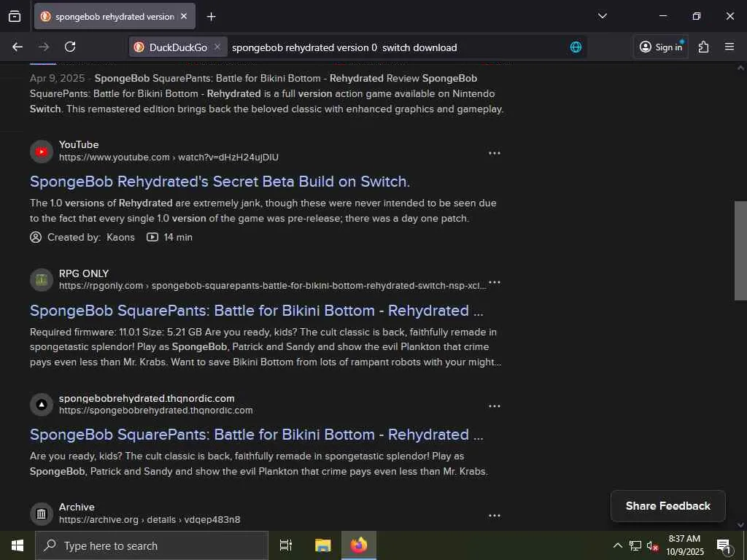Click the Apr 9, 2025 date text

[57, 78]
